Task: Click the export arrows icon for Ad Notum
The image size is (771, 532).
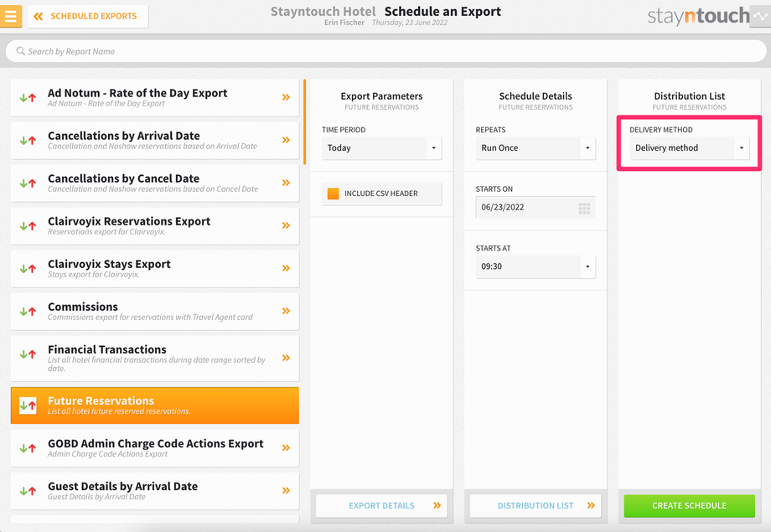Action: click(28, 98)
